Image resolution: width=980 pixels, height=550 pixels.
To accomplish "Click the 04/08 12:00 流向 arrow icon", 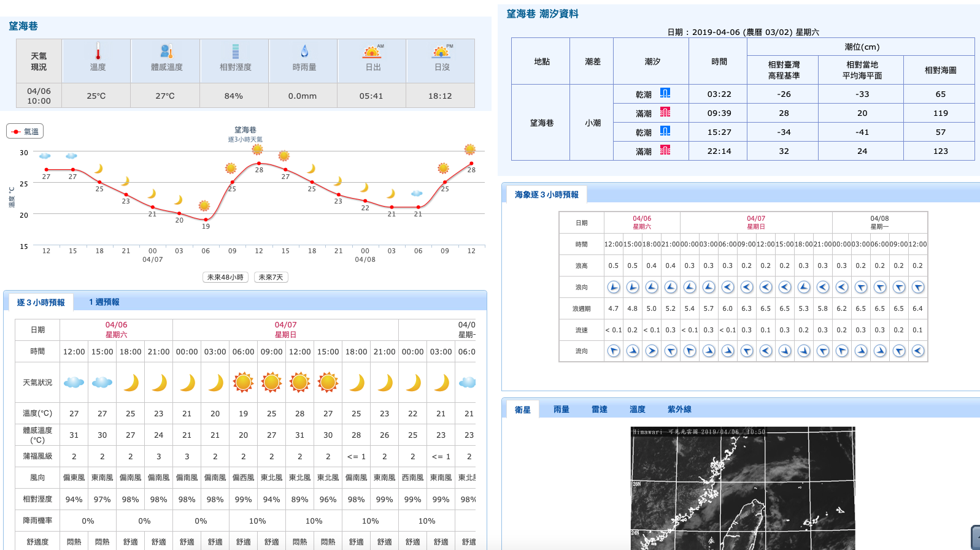I will point(918,351).
